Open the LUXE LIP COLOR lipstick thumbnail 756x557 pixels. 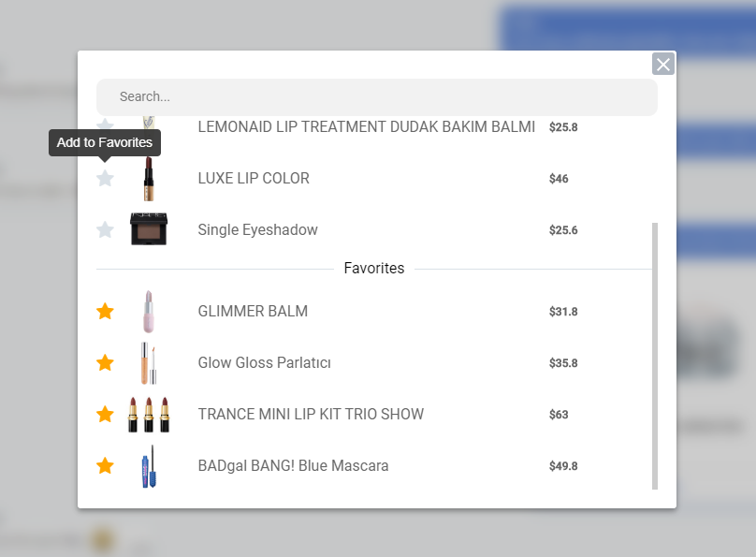pyautogui.click(x=149, y=179)
